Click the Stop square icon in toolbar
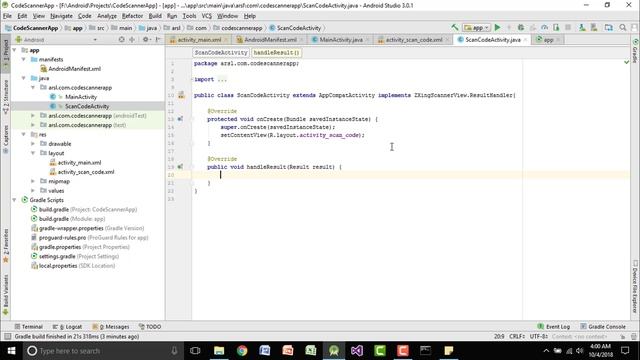Screen dimensions: 640x360 568,27
